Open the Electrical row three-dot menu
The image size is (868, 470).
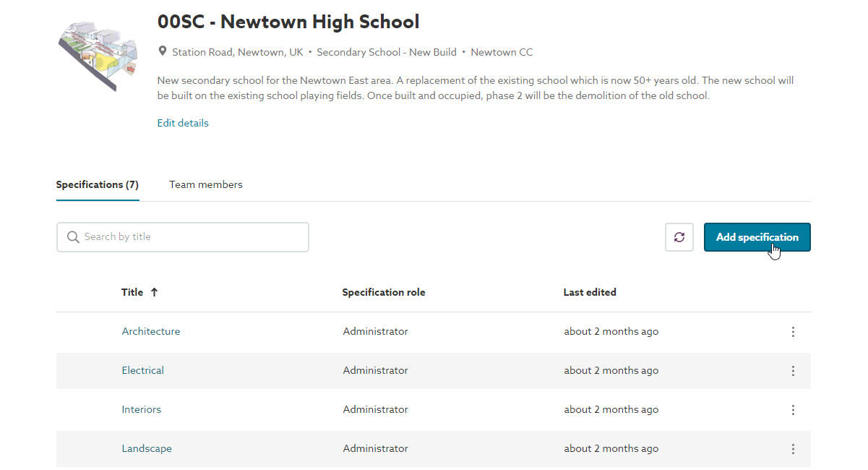(x=793, y=371)
